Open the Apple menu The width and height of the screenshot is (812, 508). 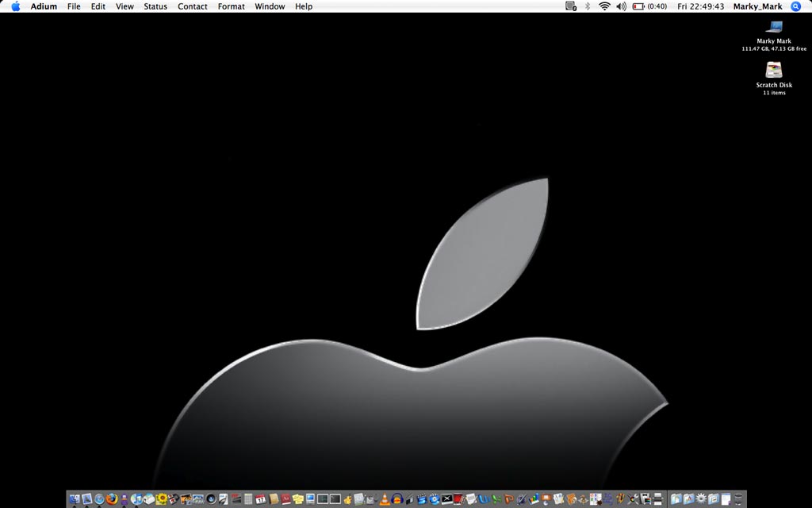click(16, 6)
